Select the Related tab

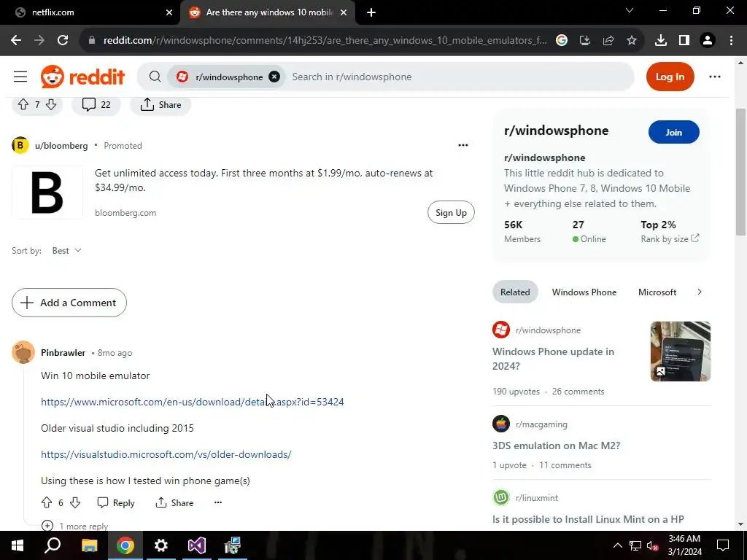tap(515, 292)
